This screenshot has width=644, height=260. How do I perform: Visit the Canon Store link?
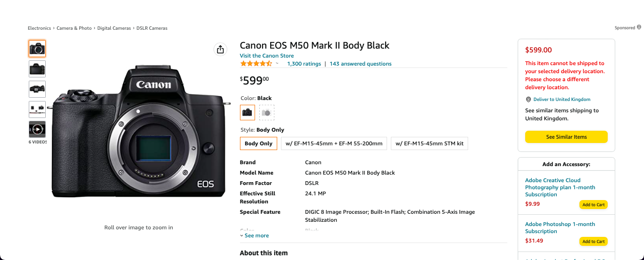point(267,56)
